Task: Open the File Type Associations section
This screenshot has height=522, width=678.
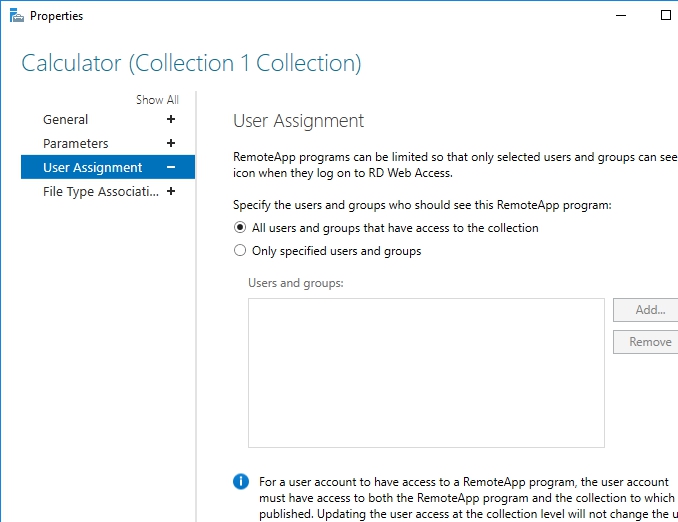Action: (x=101, y=192)
